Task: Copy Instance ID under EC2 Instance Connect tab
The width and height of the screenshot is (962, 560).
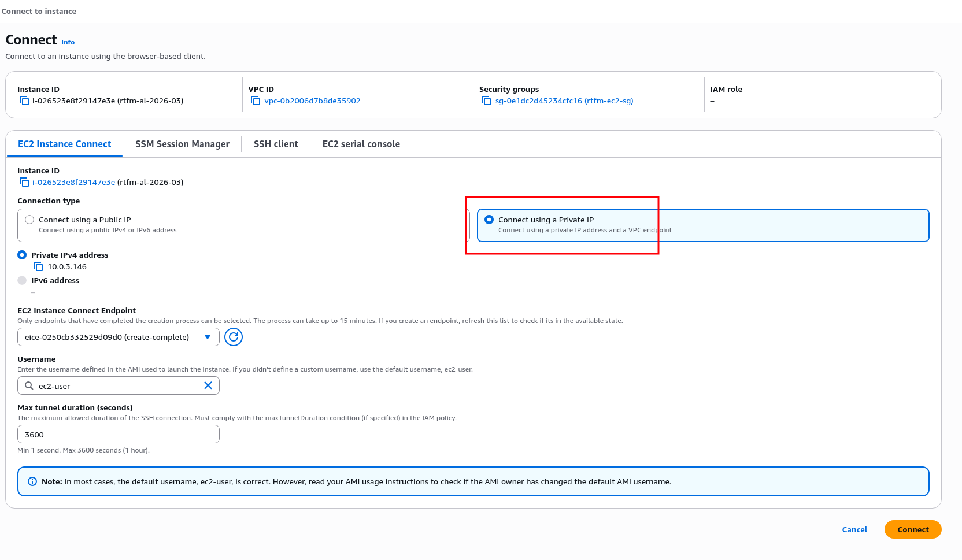Action: click(x=24, y=183)
